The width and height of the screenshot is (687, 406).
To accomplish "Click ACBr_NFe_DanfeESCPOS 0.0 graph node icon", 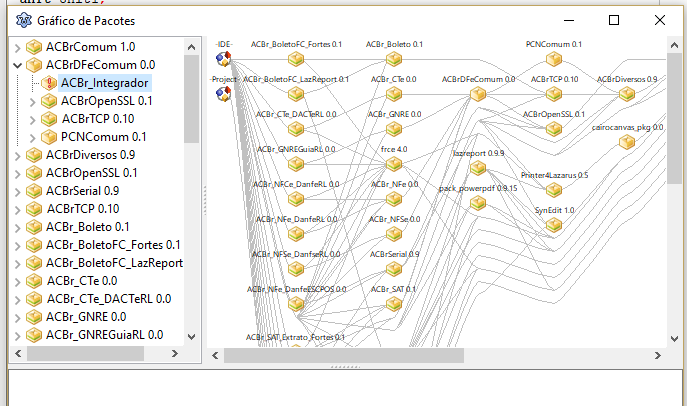I will click(296, 304).
